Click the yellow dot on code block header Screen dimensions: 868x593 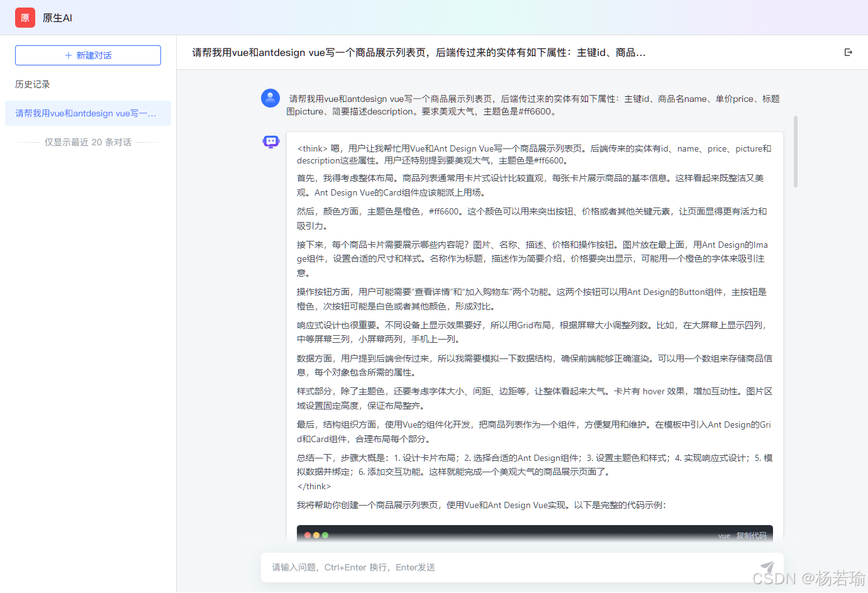(316, 535)
